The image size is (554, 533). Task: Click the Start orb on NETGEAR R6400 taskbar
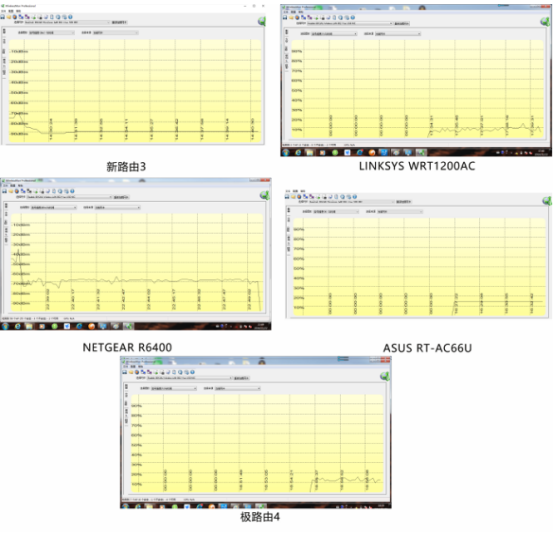pyautogui.click(x=5, y=326)
